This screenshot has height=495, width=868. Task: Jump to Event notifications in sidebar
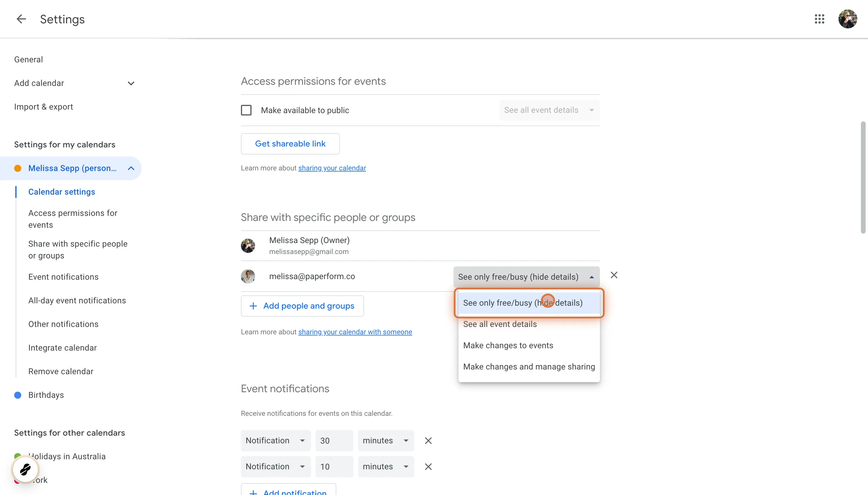(x=63, y=277)
